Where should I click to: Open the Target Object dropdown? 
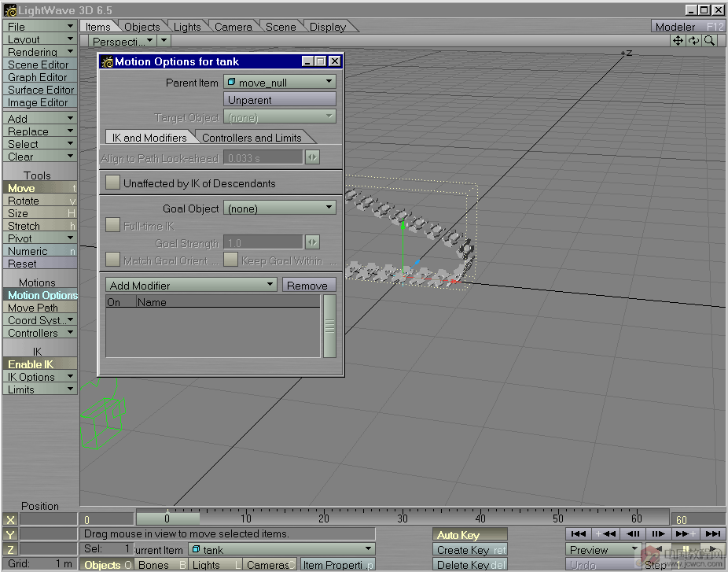point(280,117)
